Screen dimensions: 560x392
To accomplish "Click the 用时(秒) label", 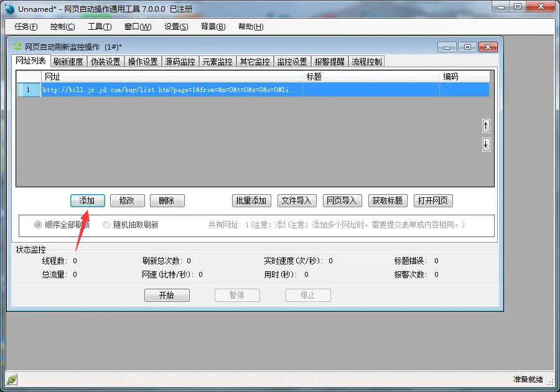I will pos(281,274).
